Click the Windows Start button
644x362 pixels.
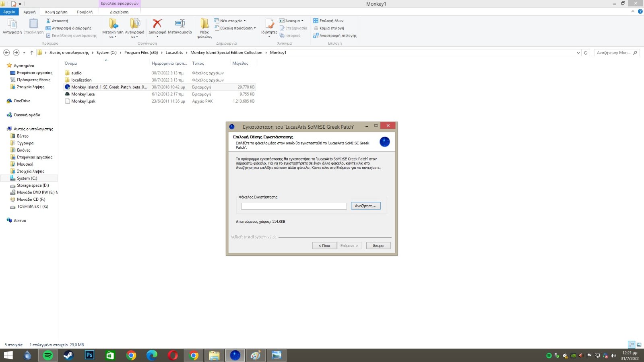click(8, 355)
